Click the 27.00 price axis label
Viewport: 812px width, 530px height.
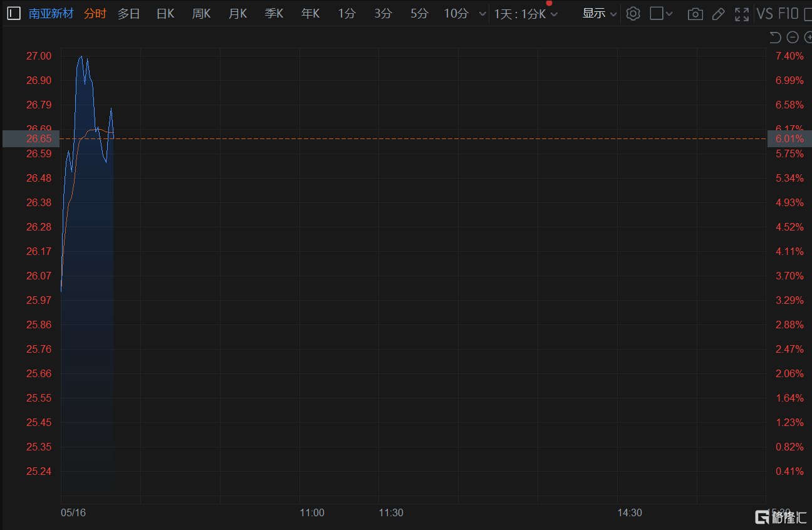[39, 56]
